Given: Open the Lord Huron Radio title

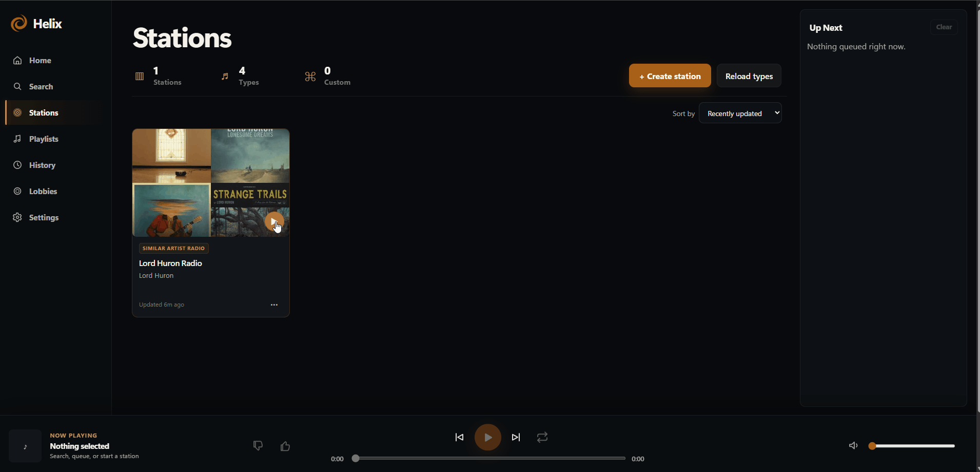Looking at the screenshot, I should pos(170,263).
